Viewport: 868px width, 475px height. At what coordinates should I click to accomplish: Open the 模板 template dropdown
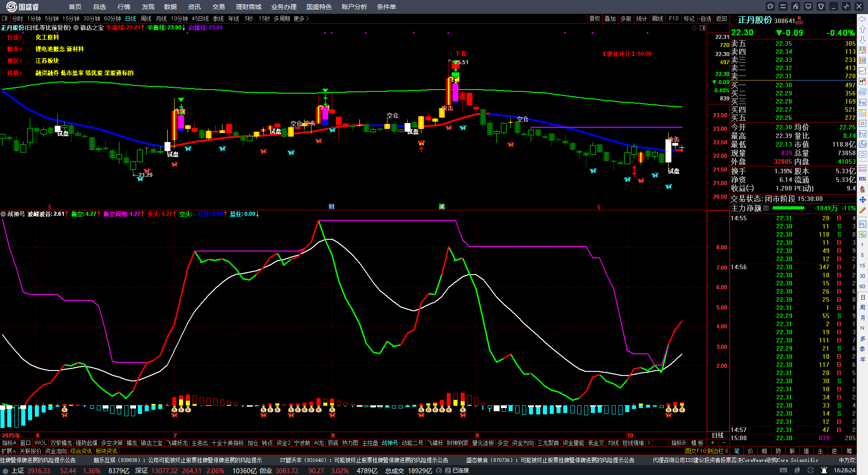(x=697, y=443)
